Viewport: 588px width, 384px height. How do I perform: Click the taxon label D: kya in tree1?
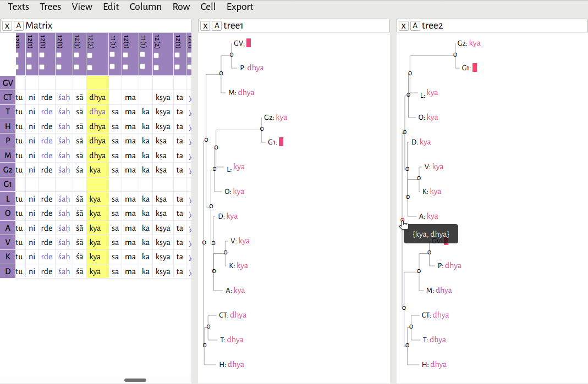(x=228, y=216)
